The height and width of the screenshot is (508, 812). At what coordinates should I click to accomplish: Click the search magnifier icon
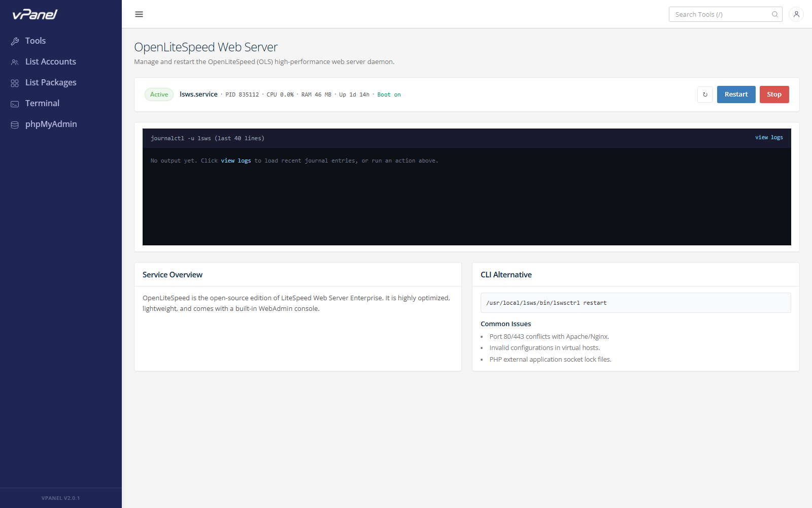click(x=775, y=14)
